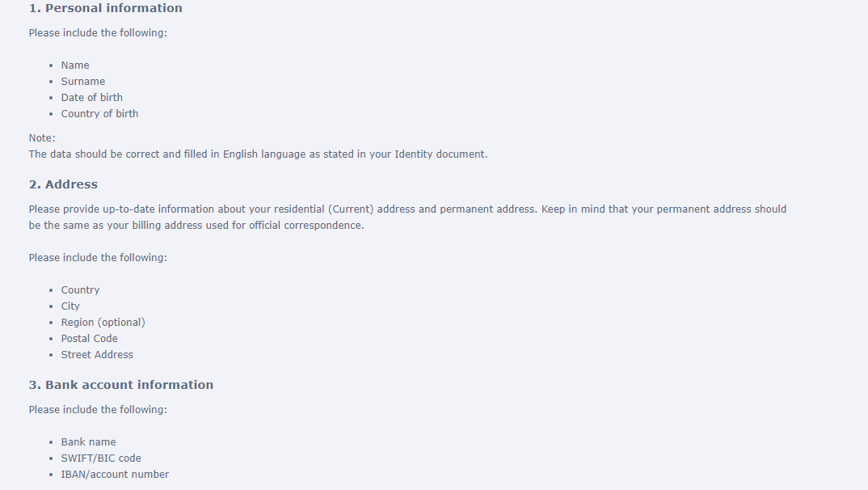This screenshot has width=868, height=490.
Task: Click 'Please include the following' under Bank section
Action: point(98,410)
